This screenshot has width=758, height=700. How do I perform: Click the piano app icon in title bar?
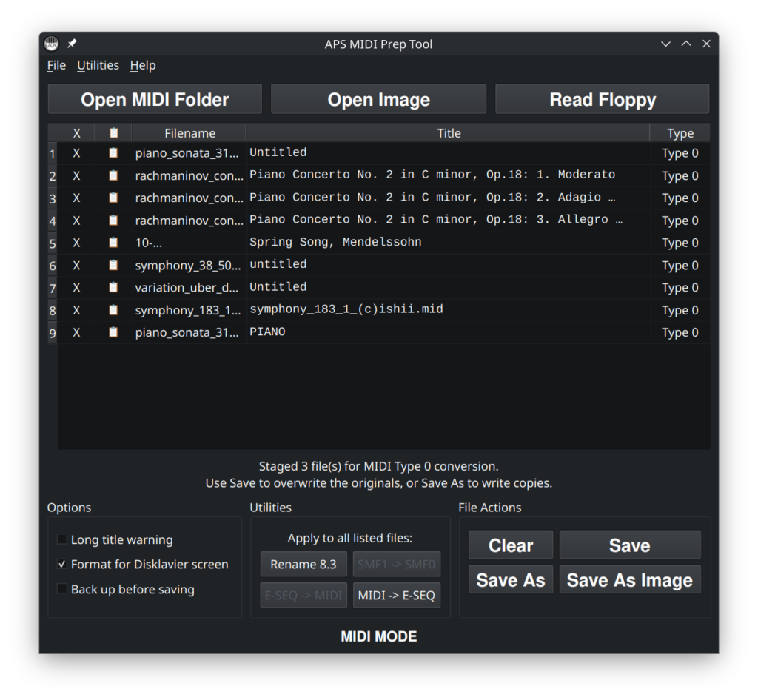51,44
